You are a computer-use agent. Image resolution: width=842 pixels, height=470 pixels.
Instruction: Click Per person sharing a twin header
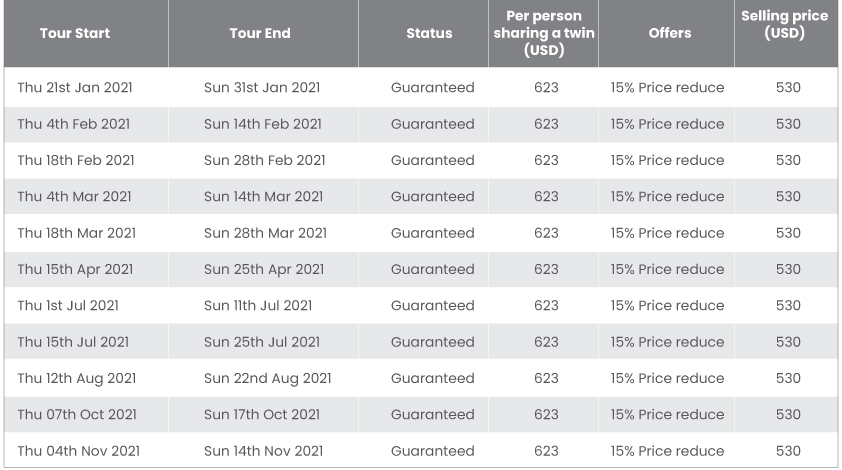coord(544,33)
